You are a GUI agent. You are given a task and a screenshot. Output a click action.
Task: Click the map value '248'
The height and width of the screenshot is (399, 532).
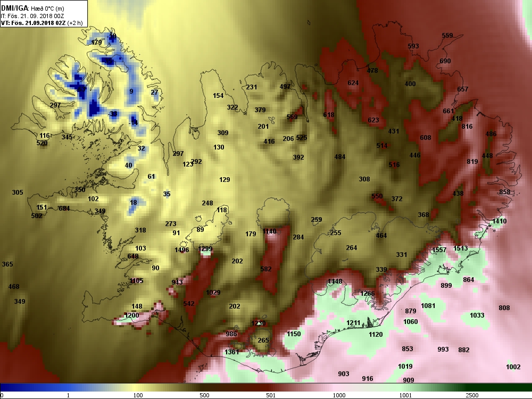click(x=207, y=203)
